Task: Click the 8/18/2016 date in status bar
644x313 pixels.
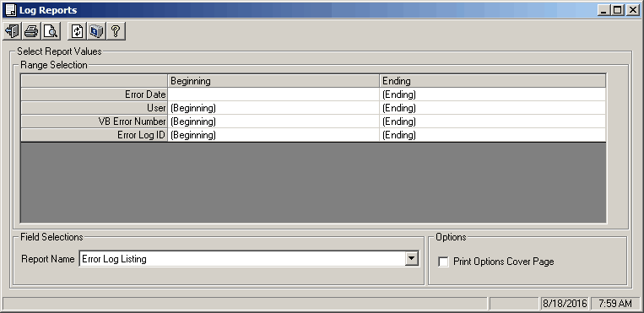Action: click(x=565, y=304)
